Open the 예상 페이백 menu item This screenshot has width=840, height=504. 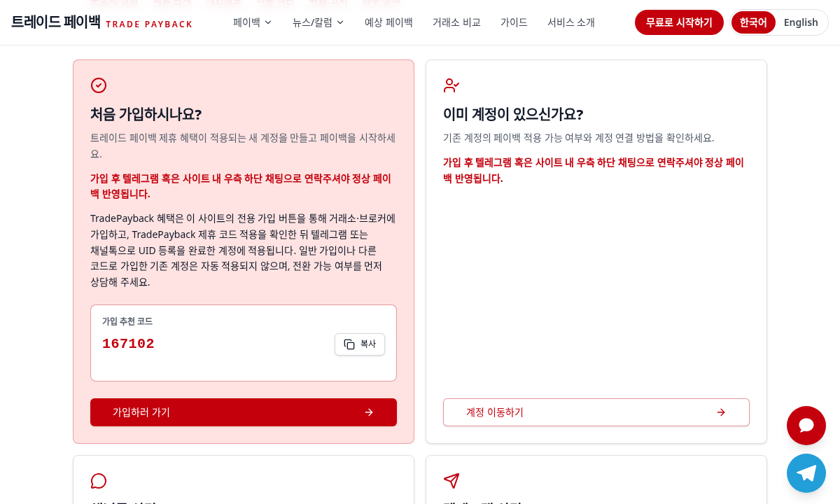[x=388, y=22]
